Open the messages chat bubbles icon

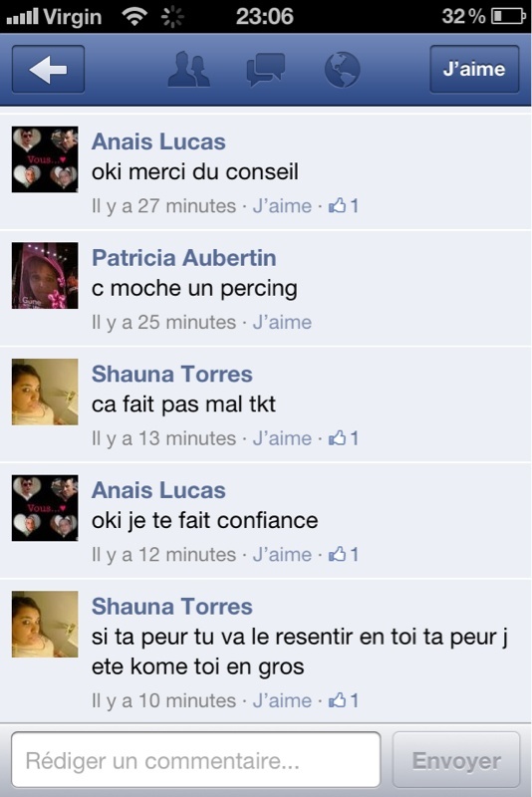(x=265, y=69)
